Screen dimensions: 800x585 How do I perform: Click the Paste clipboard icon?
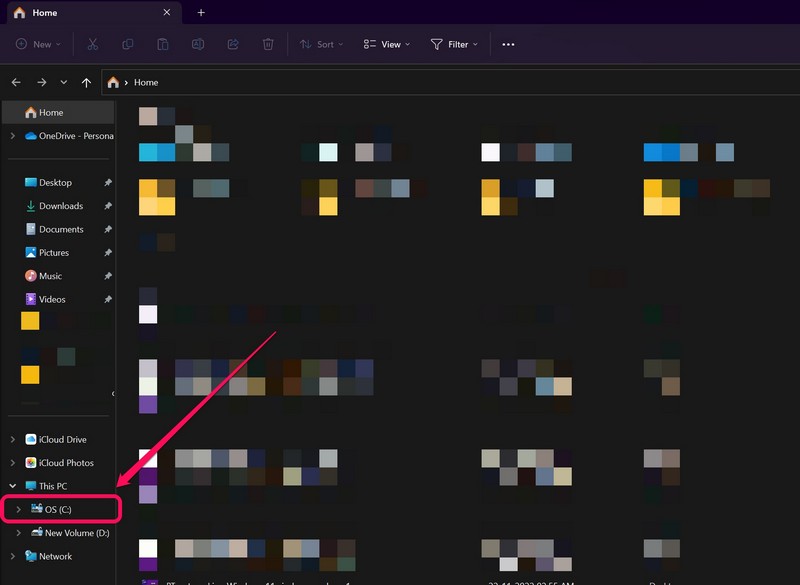tap(162, 44)
